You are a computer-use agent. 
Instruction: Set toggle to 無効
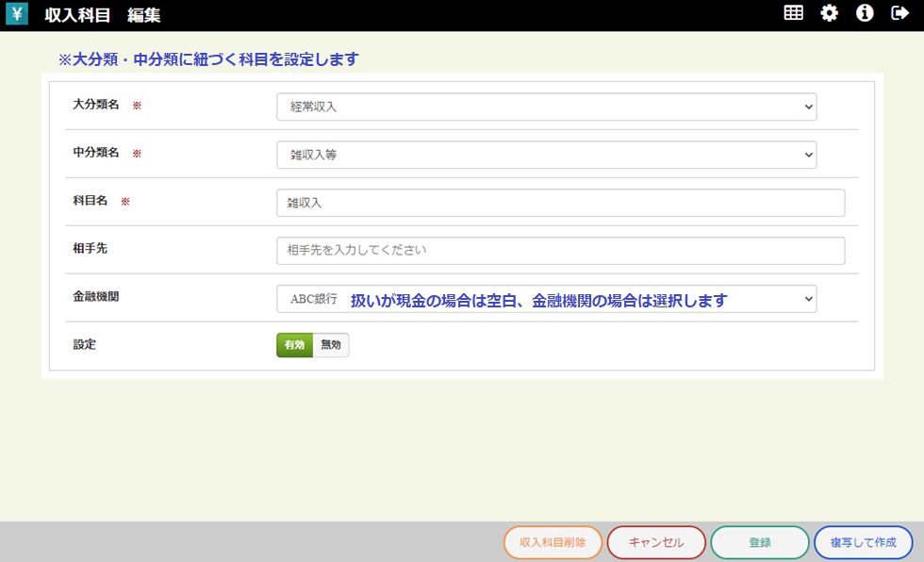[331, 345]
